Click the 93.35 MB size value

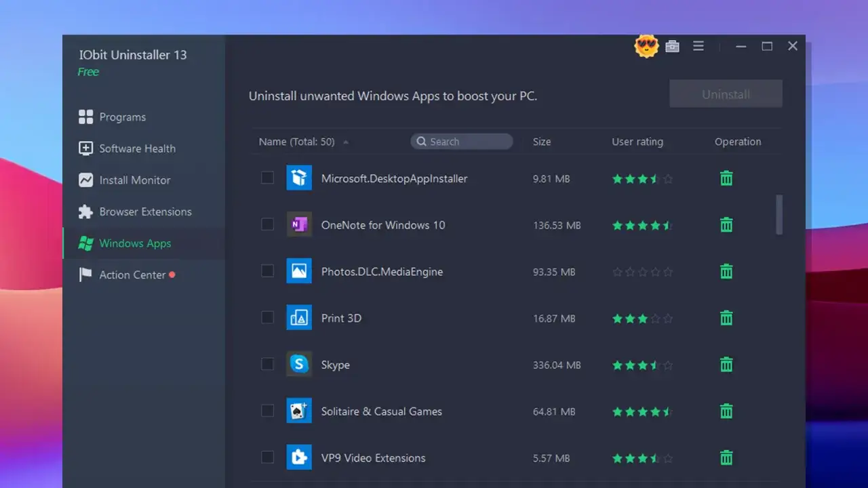pos(554,272)
